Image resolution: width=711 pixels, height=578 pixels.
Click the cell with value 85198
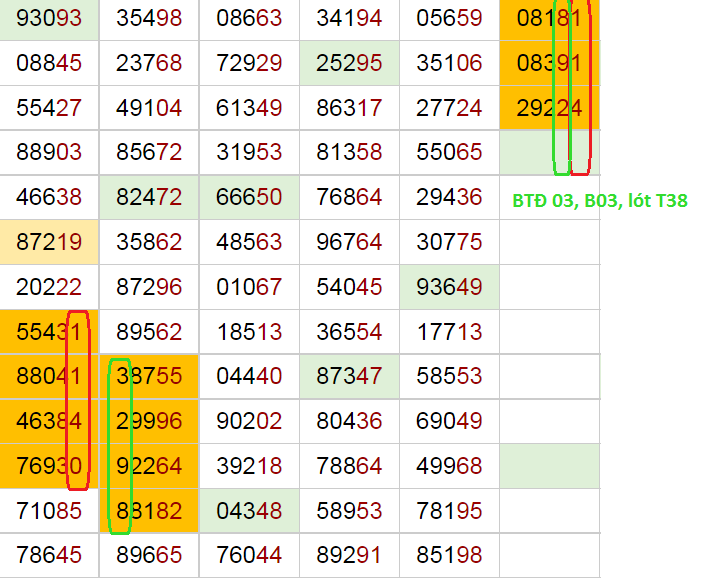click(x=449, y=556)
